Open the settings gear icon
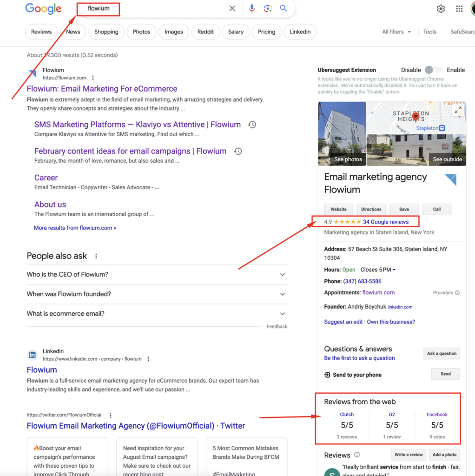This screenshot has width=475, height=476. coord(441,9)
